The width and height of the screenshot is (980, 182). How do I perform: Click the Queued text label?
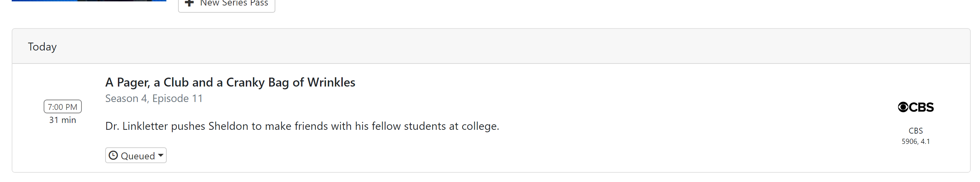coord(138,156)
